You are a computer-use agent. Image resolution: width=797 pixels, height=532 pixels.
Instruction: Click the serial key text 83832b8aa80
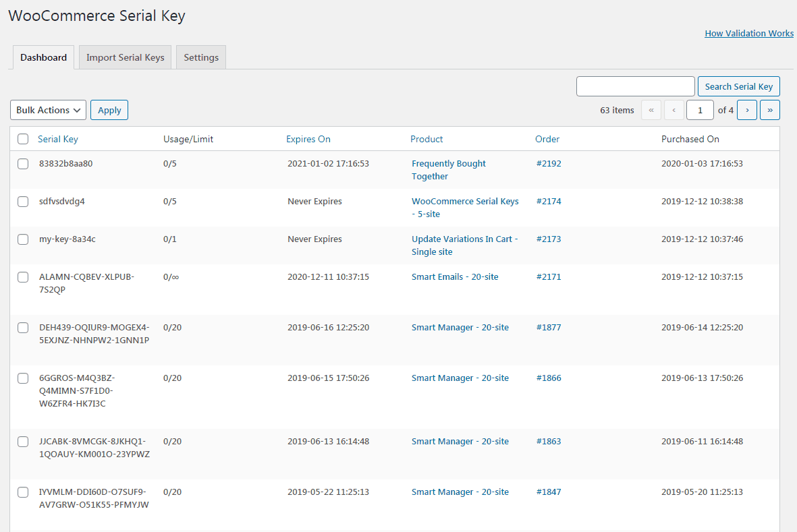pos(65,163)
